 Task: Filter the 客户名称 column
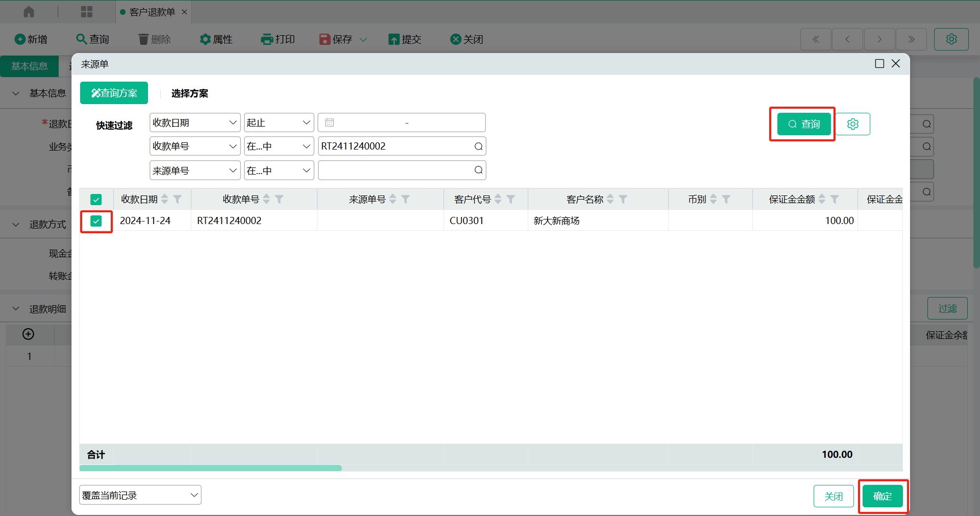(623, 199)
